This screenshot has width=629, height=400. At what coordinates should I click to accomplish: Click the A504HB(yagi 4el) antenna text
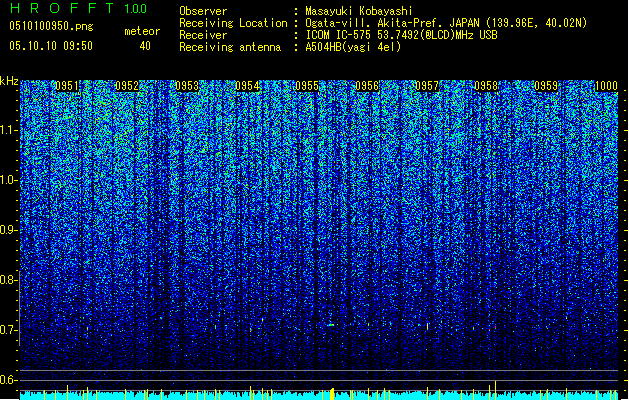click(x=353, y=47)
